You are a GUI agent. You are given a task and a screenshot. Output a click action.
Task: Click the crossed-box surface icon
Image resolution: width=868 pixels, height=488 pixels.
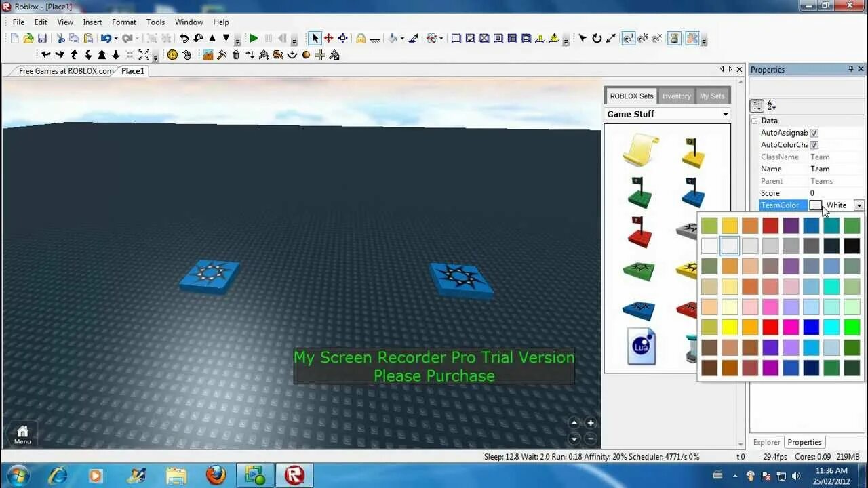[x=484, y=39]
